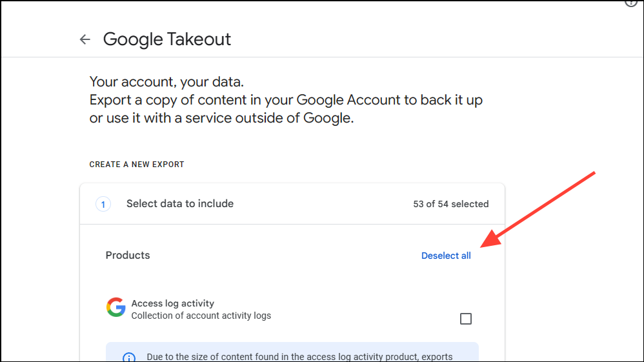
Task: Click the Deselect all link
Action: pyautogui.click(x=446, y=256)
